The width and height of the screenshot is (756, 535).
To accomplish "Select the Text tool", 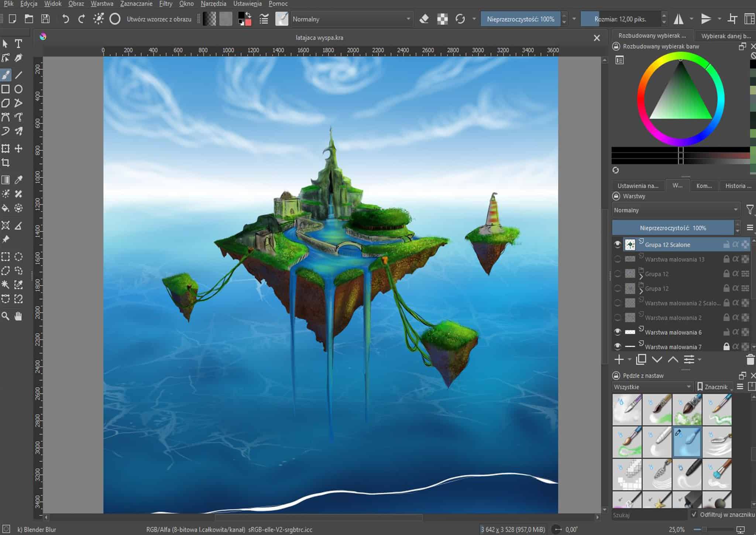I will [18, 44].
